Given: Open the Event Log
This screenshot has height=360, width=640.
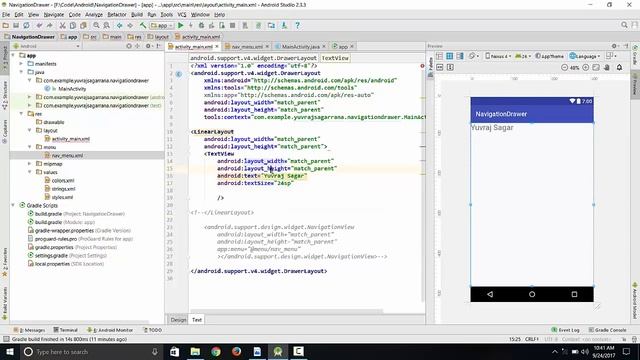Looking at the screenshot, I should point(565,330).
